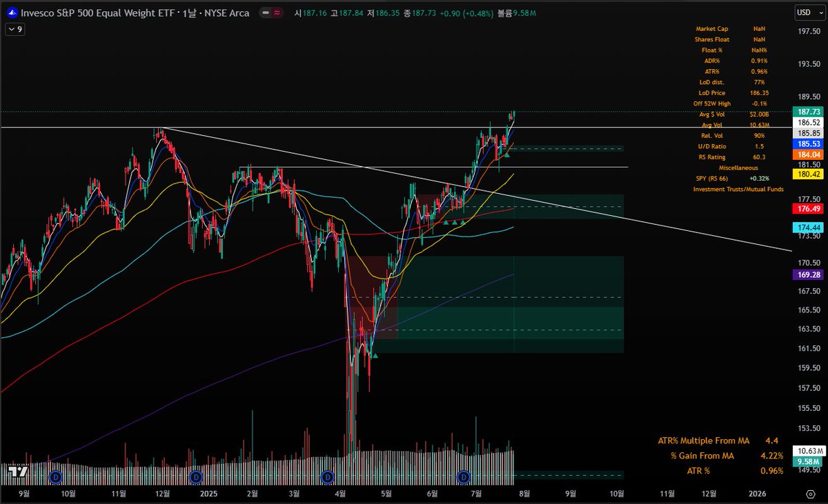This screenshot has height=504, width=828.
Task: Open the dividend marker above 2025 label
Action: 196,476
